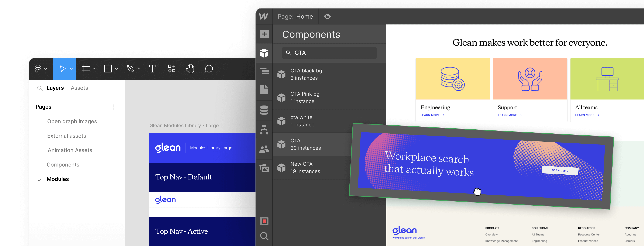Viewport: 644px width, 246px height.
Task: Select the Hand tool
Action: pos(190,69)
